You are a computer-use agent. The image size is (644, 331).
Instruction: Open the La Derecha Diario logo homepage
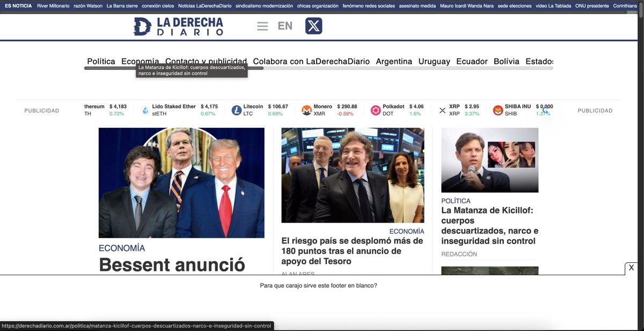click(x=178, y=26)
